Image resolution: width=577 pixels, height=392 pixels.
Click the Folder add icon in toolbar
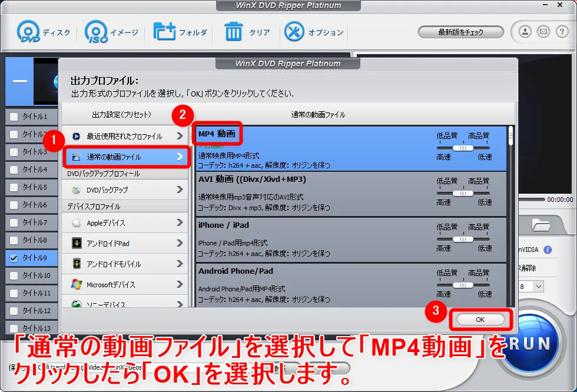164,32
